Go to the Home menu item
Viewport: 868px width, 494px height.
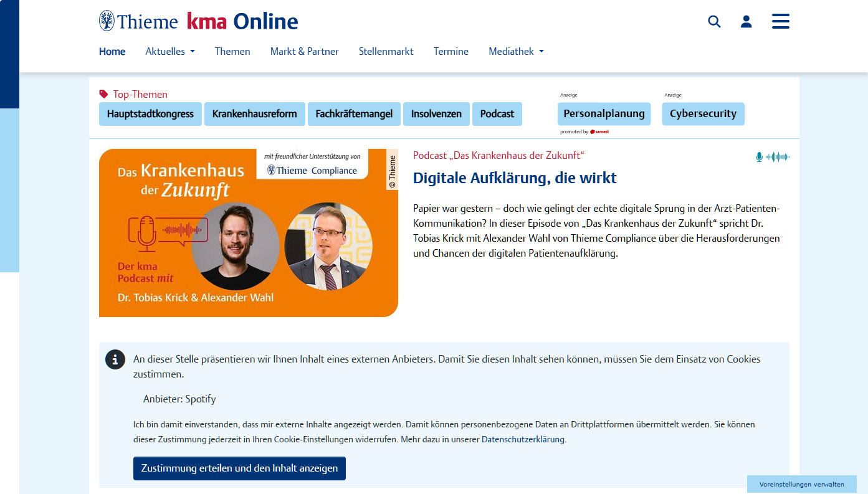click(112, 52)
